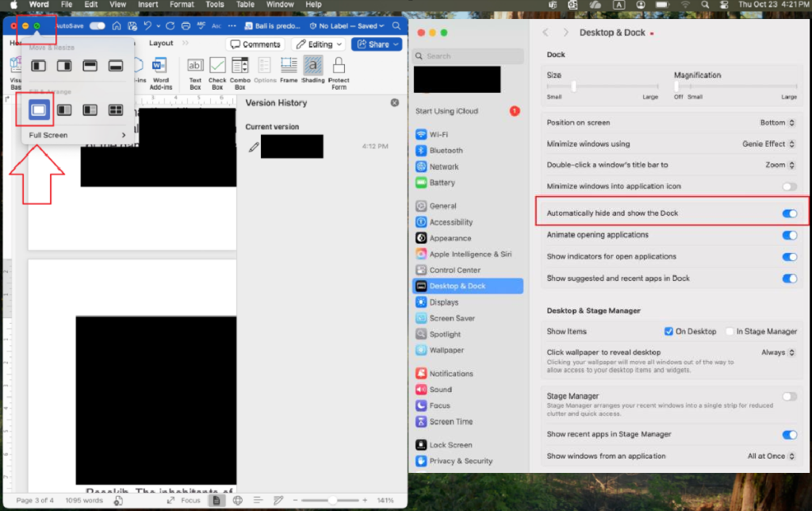Tile Word window to left half

38,66
